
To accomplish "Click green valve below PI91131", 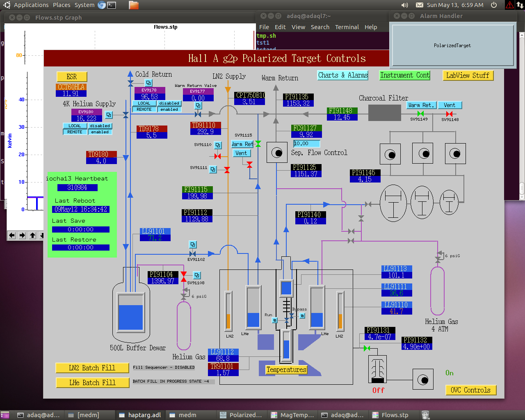I will pos(367,348).
